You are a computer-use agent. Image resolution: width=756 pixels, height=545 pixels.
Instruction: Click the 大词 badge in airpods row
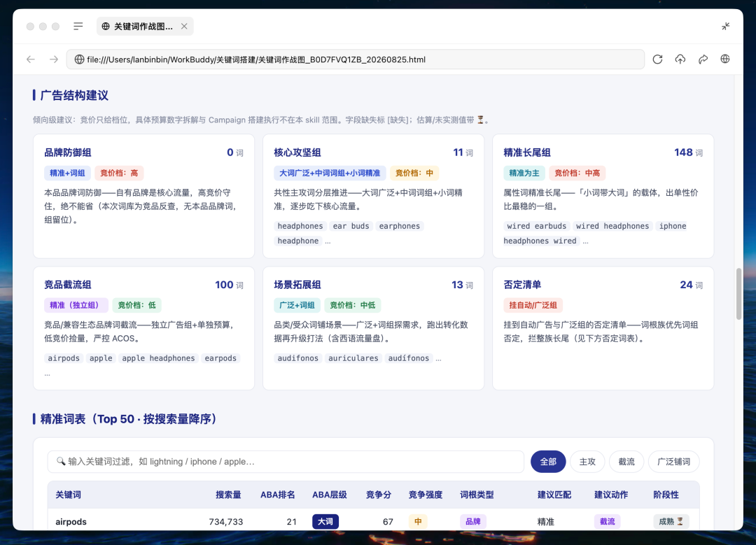pos(325,521)
